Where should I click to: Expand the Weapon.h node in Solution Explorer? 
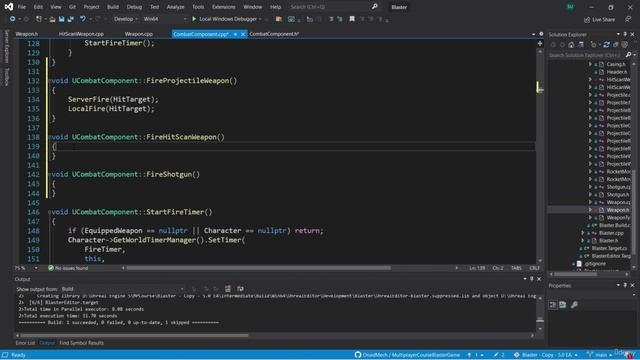[590, 210]
